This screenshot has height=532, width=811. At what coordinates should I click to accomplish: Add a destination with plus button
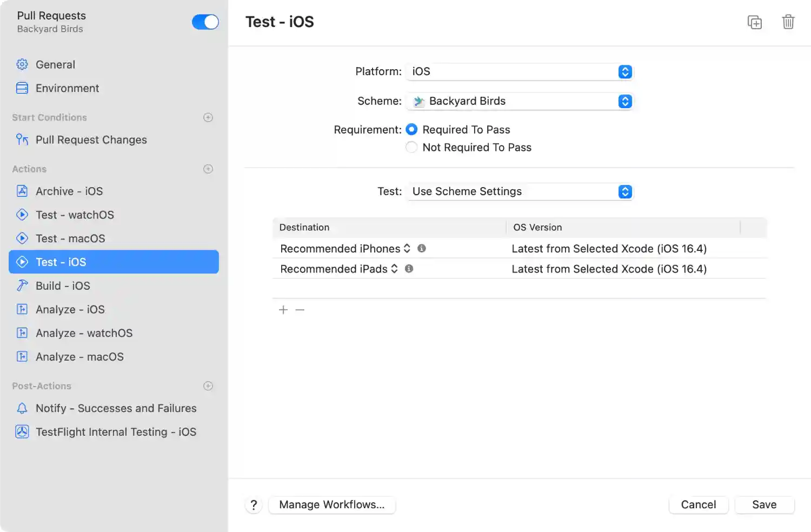point(283,310)
